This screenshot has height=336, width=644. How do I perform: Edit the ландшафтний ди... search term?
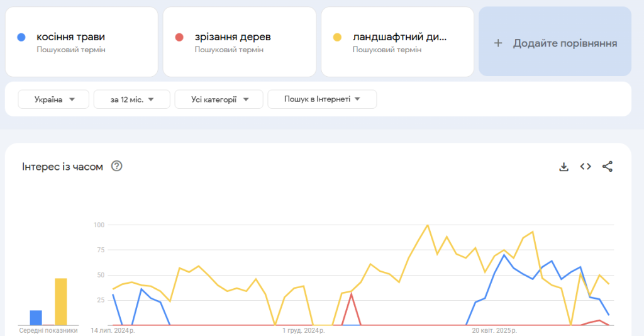[400, 37]
